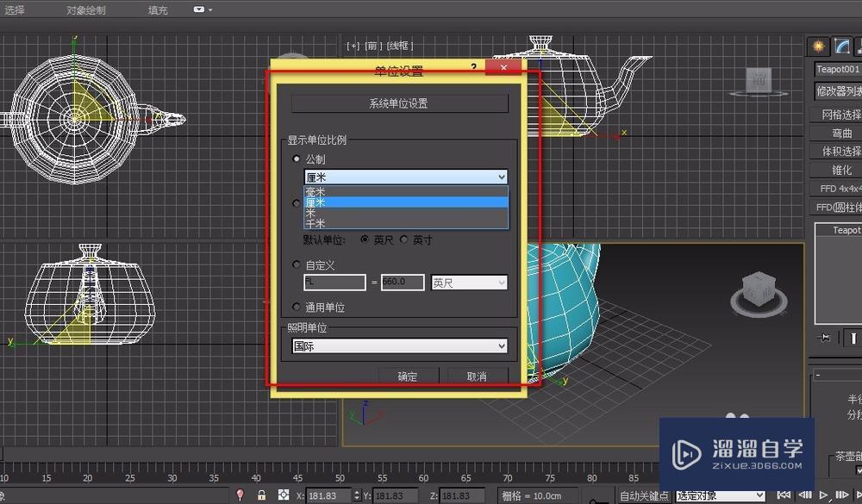Select the 通用单位 generic units radio

pyautogui.click(x=297, y=307)
